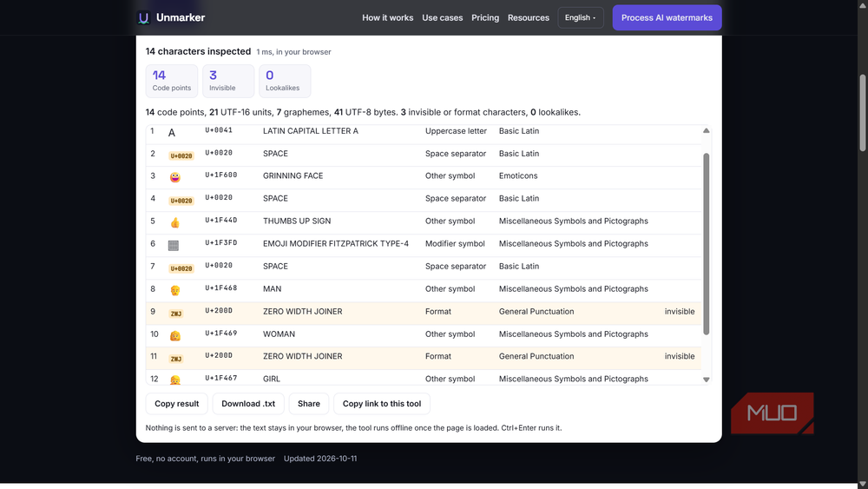Click Copy link to this tool
The height and width of the screenshot is (489, 868).
pos(382,404)
